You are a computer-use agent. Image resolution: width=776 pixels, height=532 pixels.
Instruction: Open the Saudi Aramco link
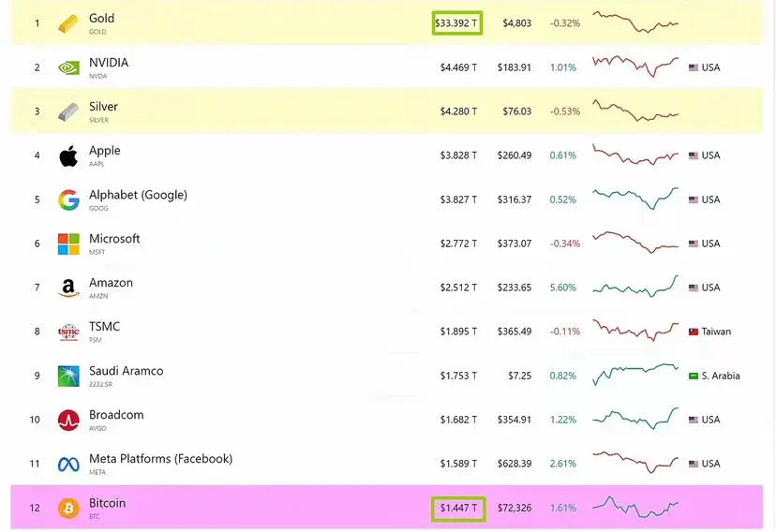coord(126,371)
